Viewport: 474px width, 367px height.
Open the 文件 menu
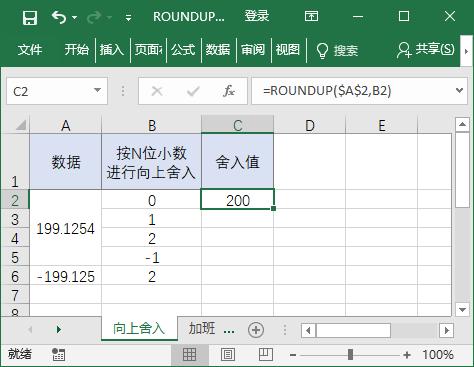tap(30, 50)
